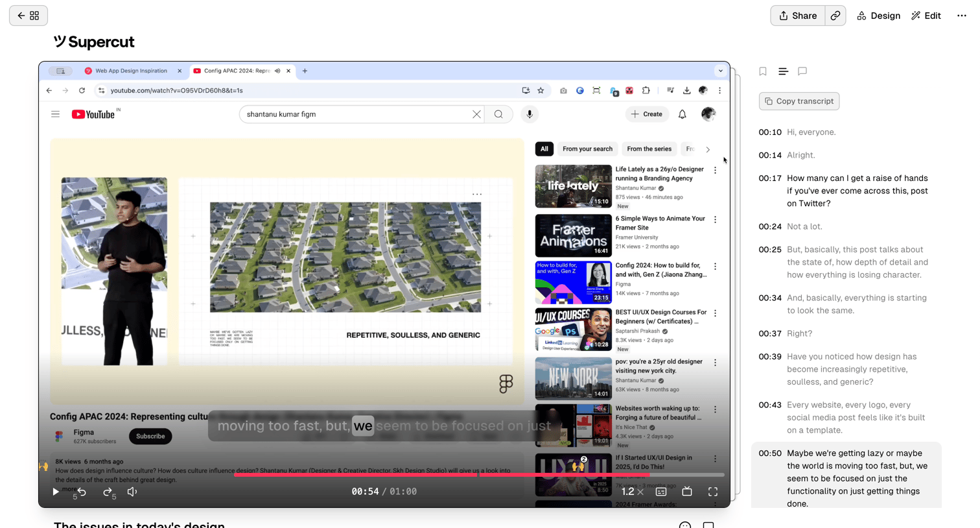Open the three-dot more options menu
This screenshot has height=528, width=980.
click(962, 16)
